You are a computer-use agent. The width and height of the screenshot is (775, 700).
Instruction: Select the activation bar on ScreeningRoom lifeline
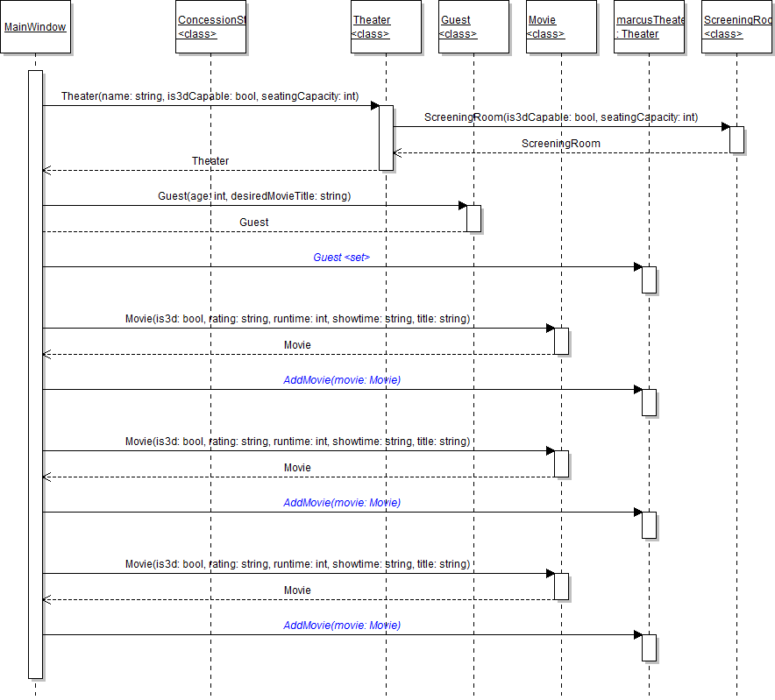tap(736, 139)
